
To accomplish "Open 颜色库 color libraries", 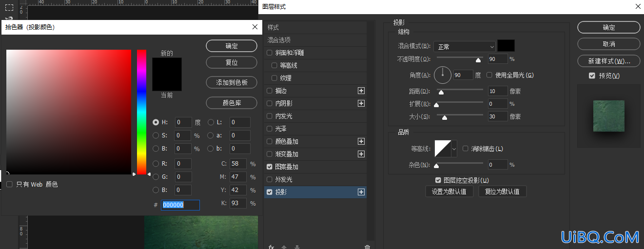I will 232,103.
